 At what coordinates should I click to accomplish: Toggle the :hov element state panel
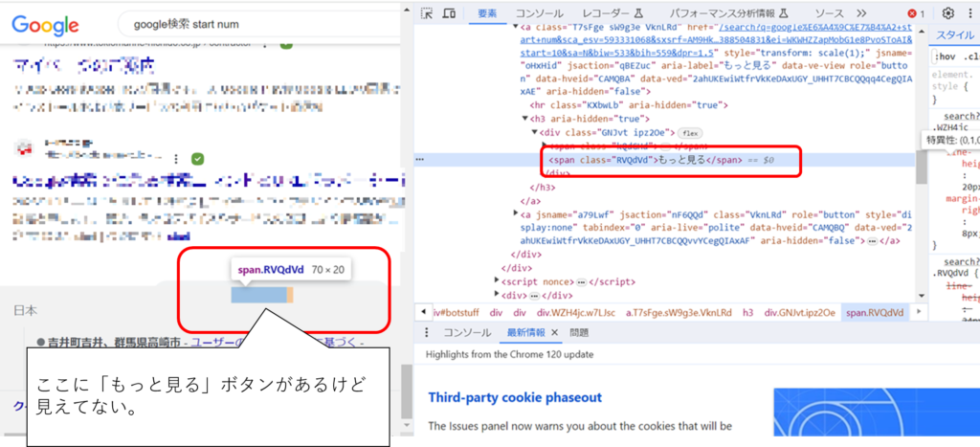[x=945, y=56]
